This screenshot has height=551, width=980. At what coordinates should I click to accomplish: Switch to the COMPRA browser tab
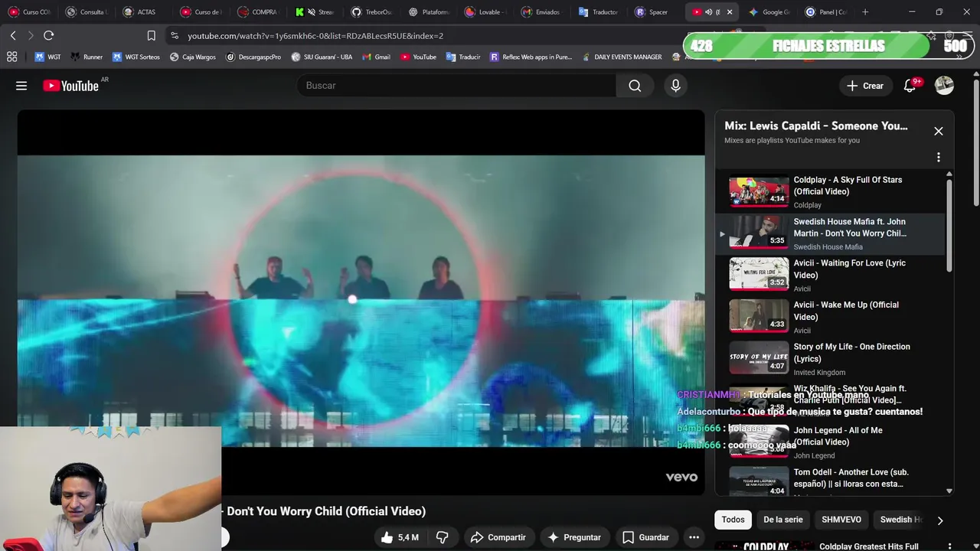point(258,12)
